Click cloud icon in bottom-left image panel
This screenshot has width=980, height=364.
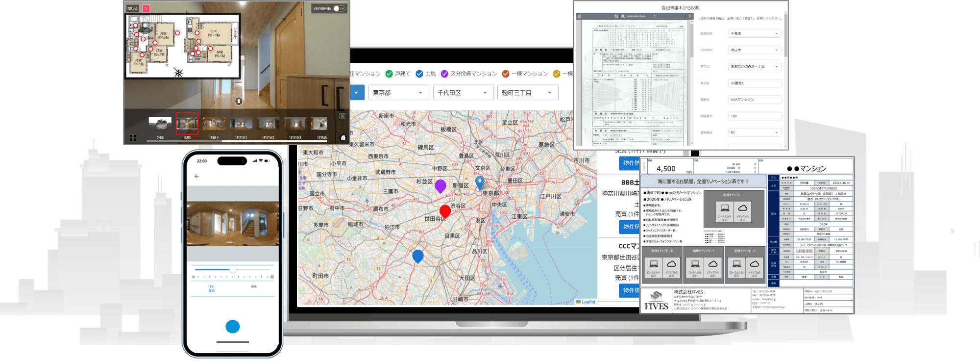point(671,264)
